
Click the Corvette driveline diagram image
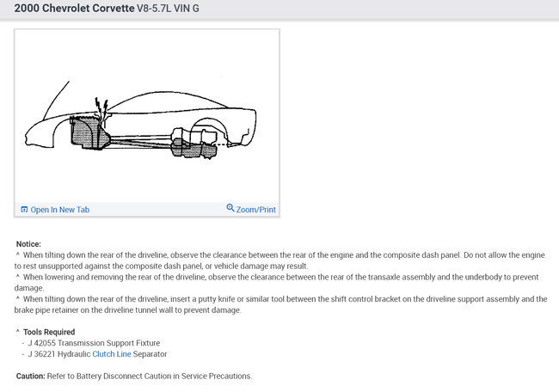pyautogui.click(x=147, y=116)
